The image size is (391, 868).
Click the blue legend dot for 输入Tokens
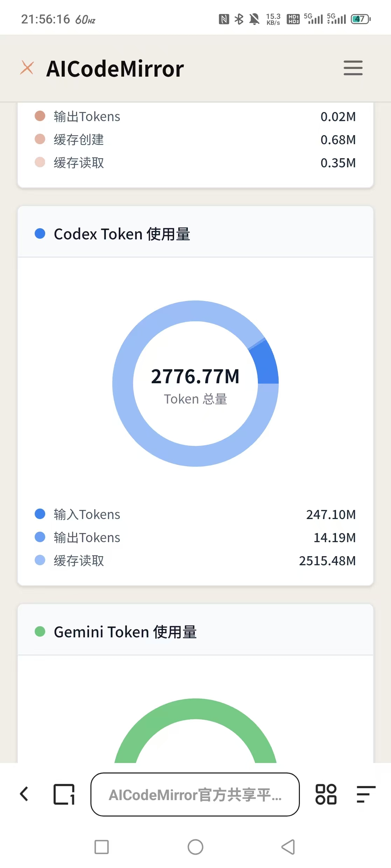[40, 514]
